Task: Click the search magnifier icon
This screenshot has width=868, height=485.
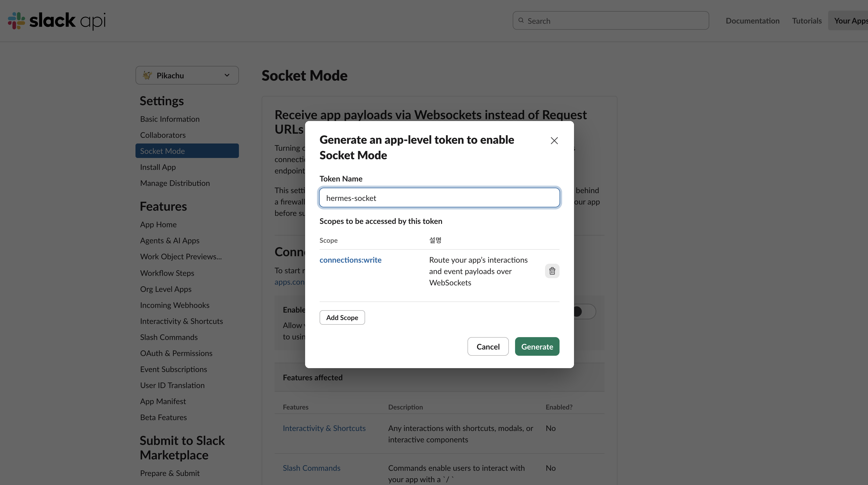Action: coord(521,20)
